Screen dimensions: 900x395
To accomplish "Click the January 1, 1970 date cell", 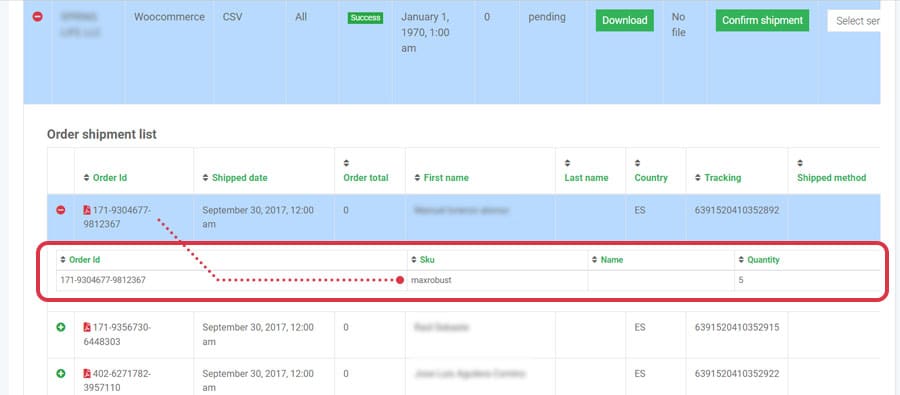I will pos(425,33).
